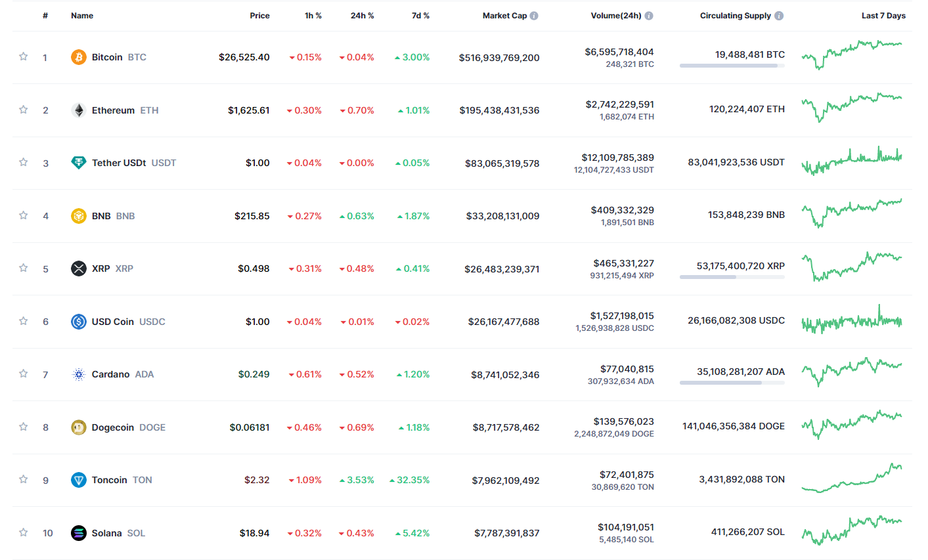Open Circulating Supply info icon
The height and width of the screenshot is (560, 928).
(x=779, y=16)
